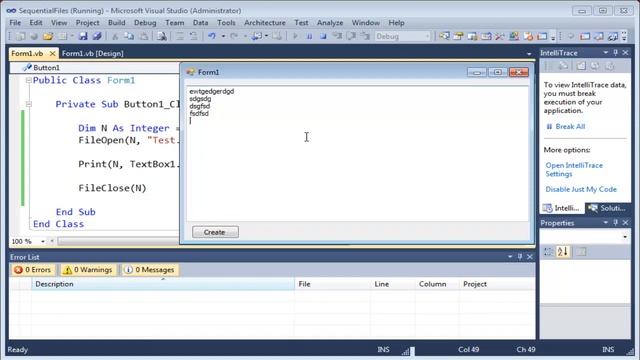Screen dimensions: 640x360
Task: Open the Help menu
Action: click(x=396, y=23)
